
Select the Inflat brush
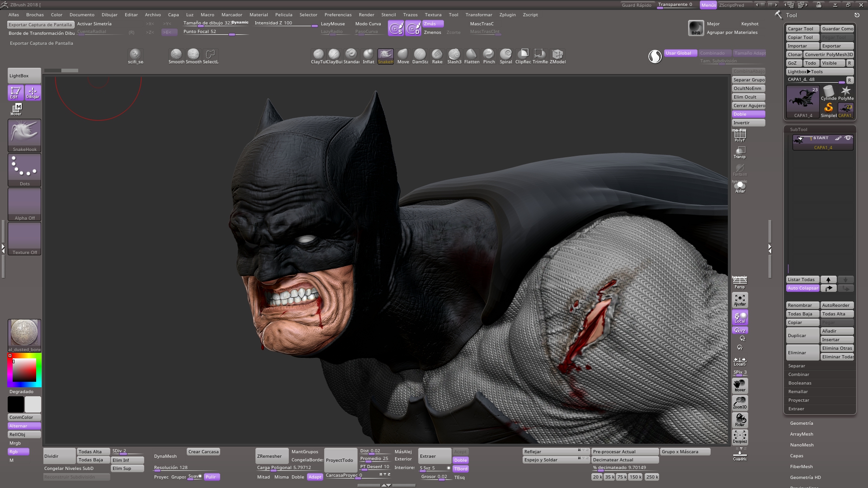(x=368, y=56)
